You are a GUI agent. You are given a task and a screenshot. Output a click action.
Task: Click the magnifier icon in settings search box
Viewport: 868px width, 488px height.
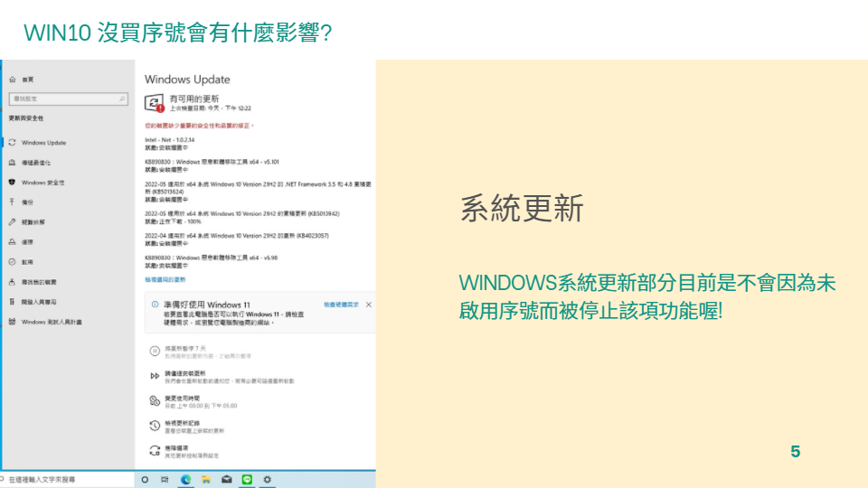pos(122,99)
